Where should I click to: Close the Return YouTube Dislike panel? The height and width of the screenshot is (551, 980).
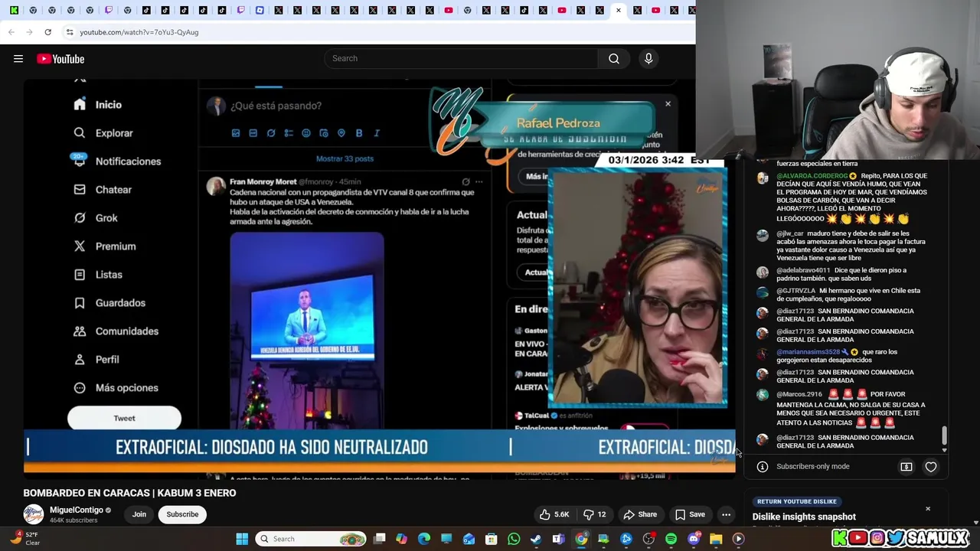[928, 509]
